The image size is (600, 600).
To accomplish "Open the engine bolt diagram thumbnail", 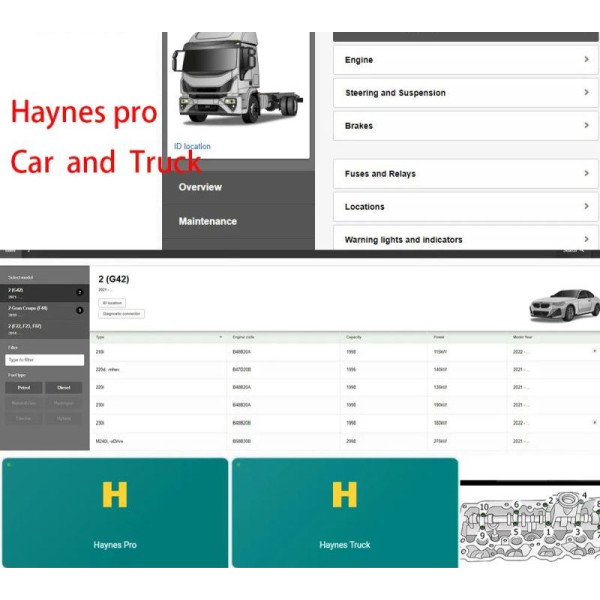I will (x=529, y=518).
